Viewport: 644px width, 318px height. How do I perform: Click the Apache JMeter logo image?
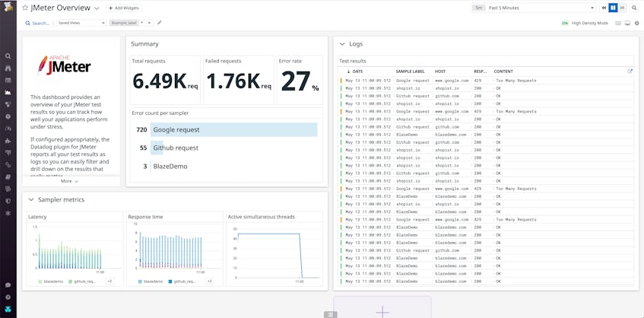pos(64,65)
